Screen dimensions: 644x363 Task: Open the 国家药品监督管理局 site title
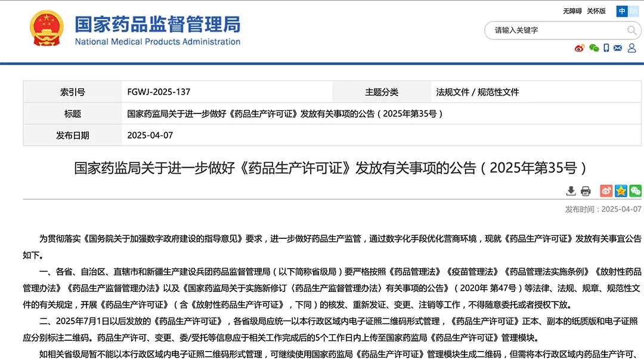(x=157, y=24)
